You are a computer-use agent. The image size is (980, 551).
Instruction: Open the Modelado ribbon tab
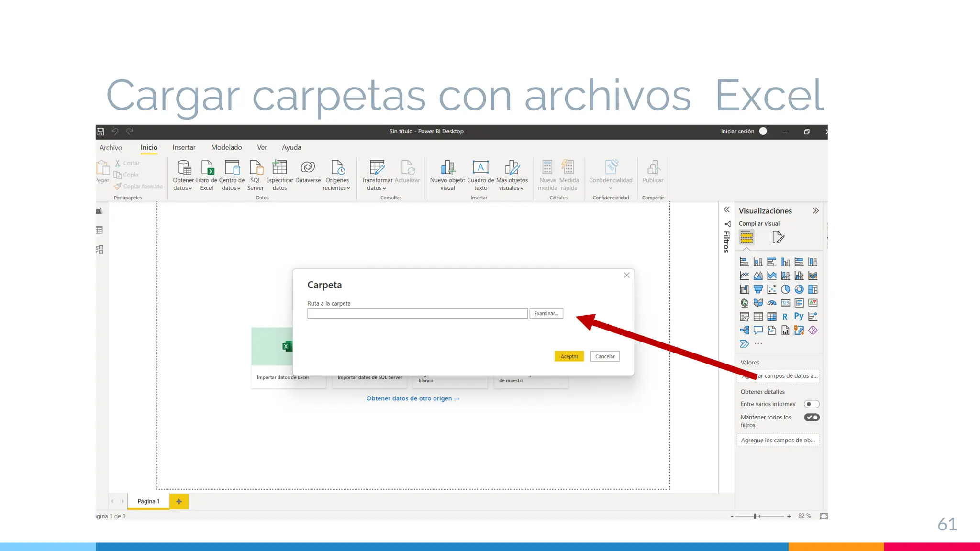[x=226, y=148]
